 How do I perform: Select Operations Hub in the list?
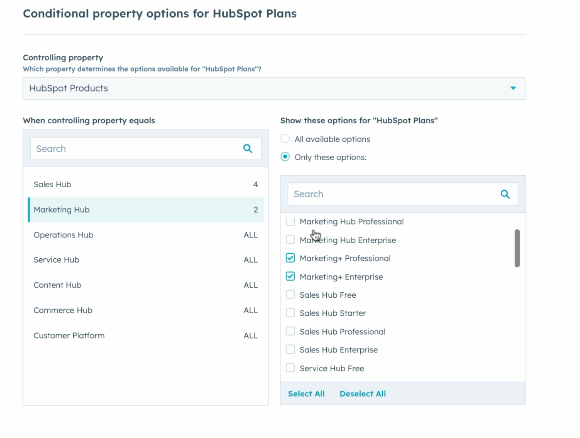[x=146, y=235]
